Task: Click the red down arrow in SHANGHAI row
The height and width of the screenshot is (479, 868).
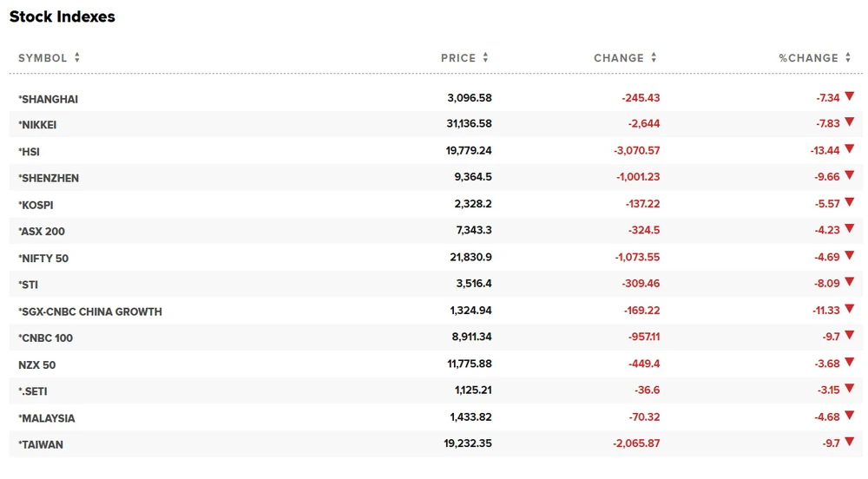Action: (x=850, y=97)
